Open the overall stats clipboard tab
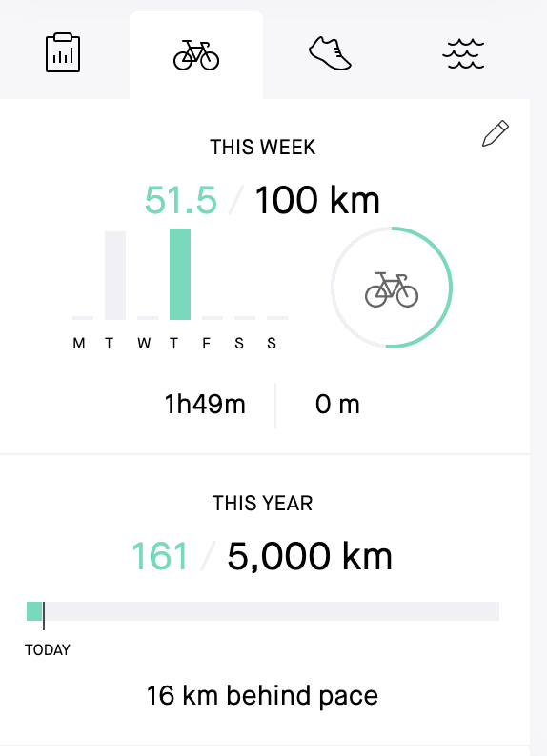547x756 pixels. (63, 52)
